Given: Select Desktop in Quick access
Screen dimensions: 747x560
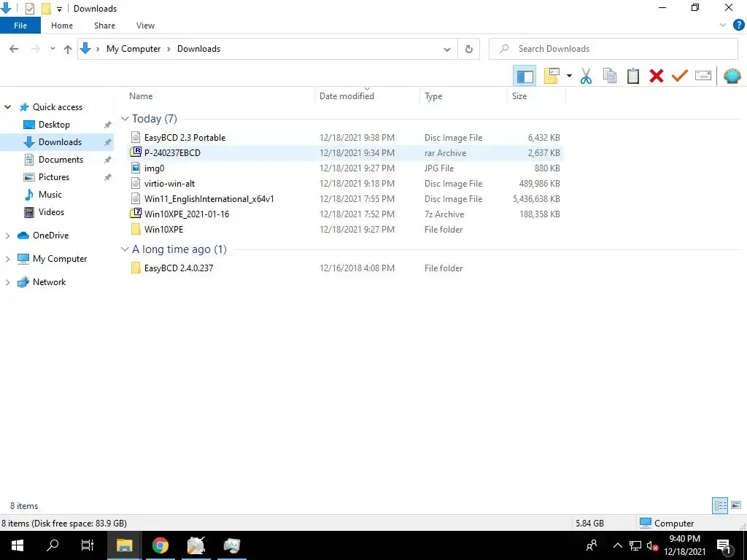Looking at the screenshot, I should pyautogui.click(x=54, y=124).
